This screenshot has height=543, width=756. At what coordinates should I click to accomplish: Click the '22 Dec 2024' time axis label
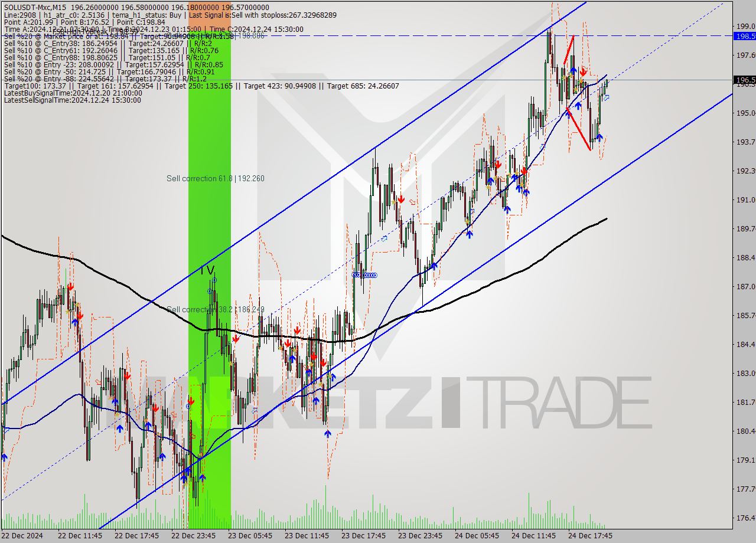(x=23, y=536)
